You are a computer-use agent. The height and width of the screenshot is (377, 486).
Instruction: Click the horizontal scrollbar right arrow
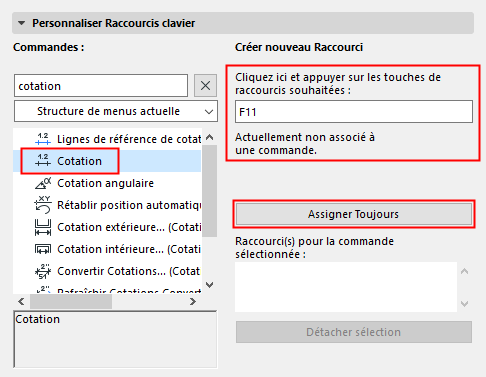point(193,301)
